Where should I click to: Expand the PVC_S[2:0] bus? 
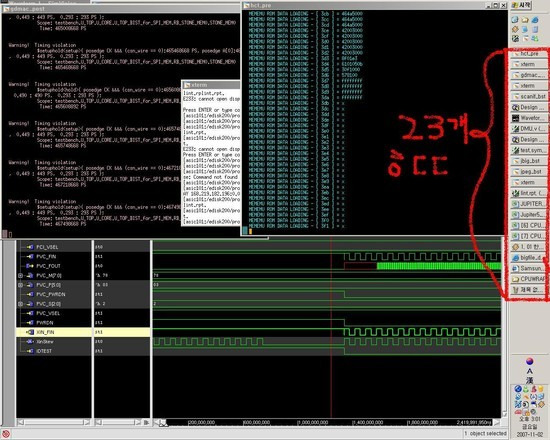[x=21, y=304]
